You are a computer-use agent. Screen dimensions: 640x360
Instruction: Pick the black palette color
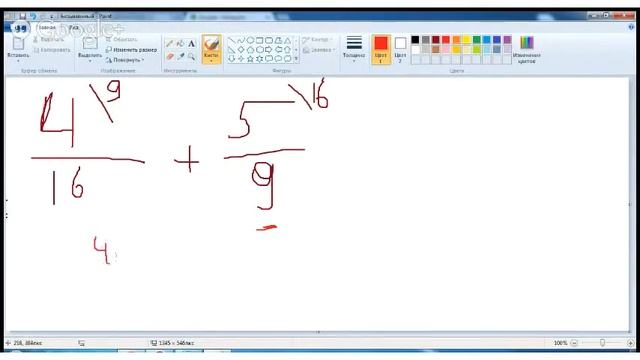coord(415,40)
